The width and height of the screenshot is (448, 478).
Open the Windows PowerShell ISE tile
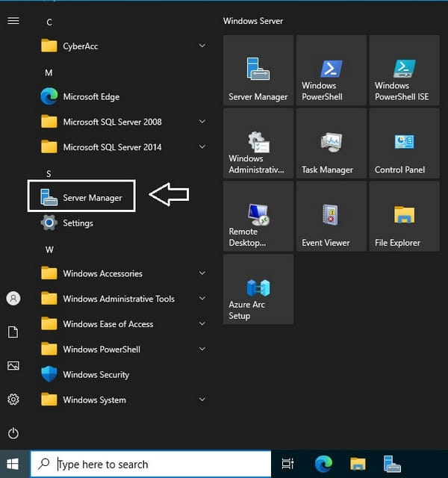click(404, 70)
